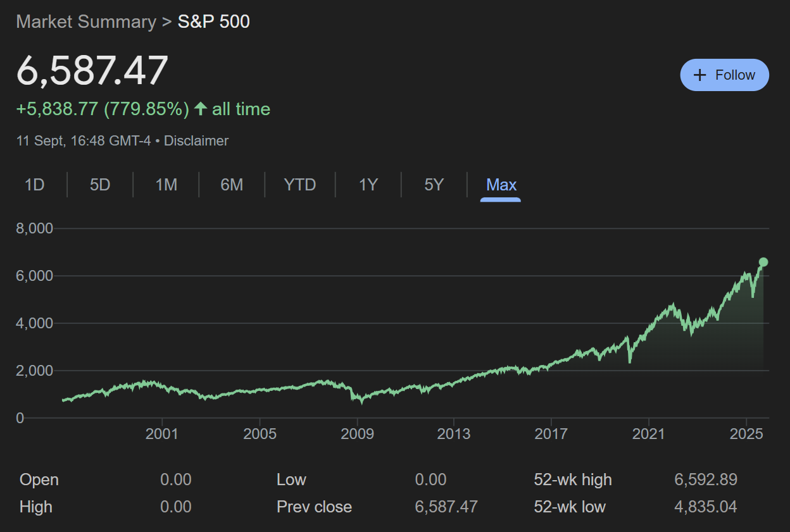The height and width of the screenshot is (532, 790).
Task: Click the plus icon in the Follow button
Action: (699, 75)
